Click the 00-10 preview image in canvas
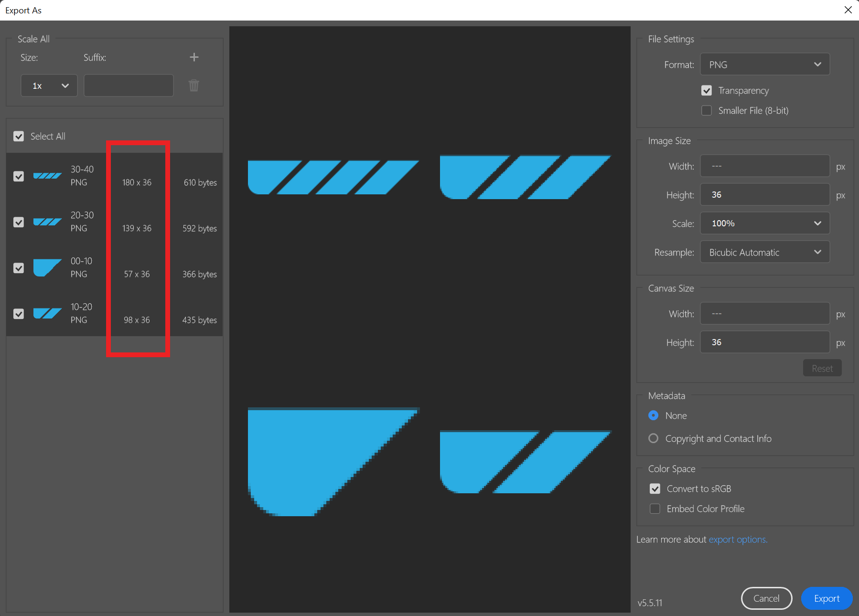 333,462
